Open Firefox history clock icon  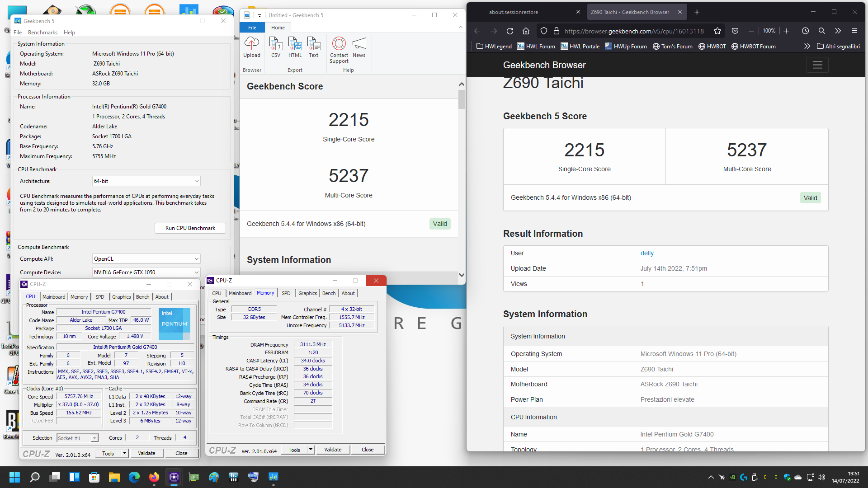pyautogui.click(x=805, y=31)
